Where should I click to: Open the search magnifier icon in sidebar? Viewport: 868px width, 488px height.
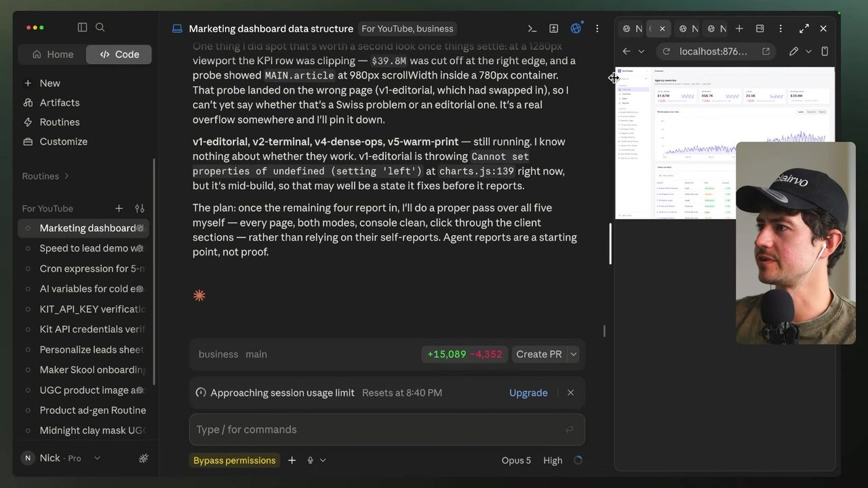click(100, 27)
